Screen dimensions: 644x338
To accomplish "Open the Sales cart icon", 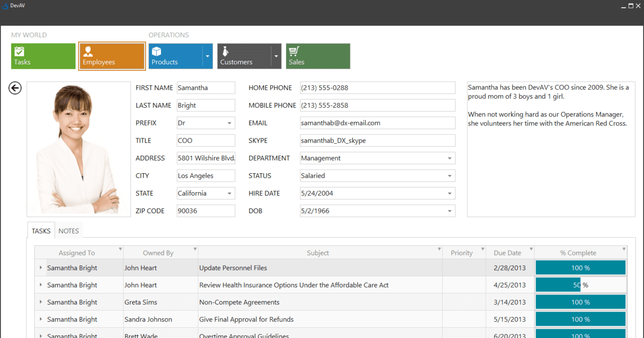I will click(294, 52).
